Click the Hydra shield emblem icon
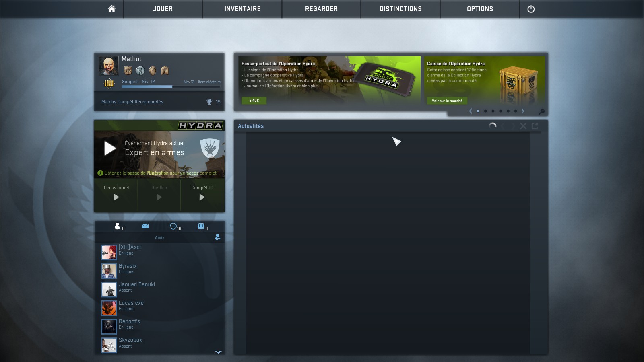Screen dimensions: 644x362 pyautogui.click(x=210, y=148)
